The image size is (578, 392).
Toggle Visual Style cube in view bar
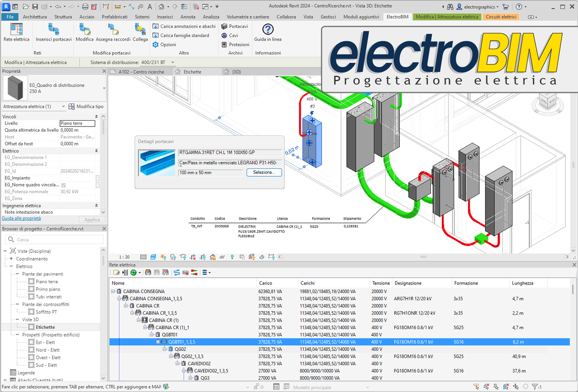click(153, 257)
